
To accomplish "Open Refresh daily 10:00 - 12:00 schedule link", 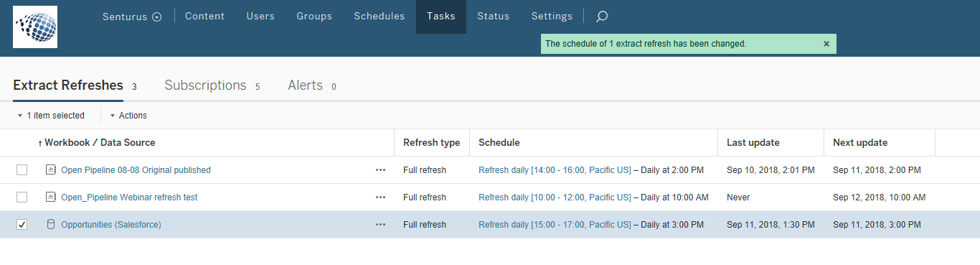I will point(555,197).
